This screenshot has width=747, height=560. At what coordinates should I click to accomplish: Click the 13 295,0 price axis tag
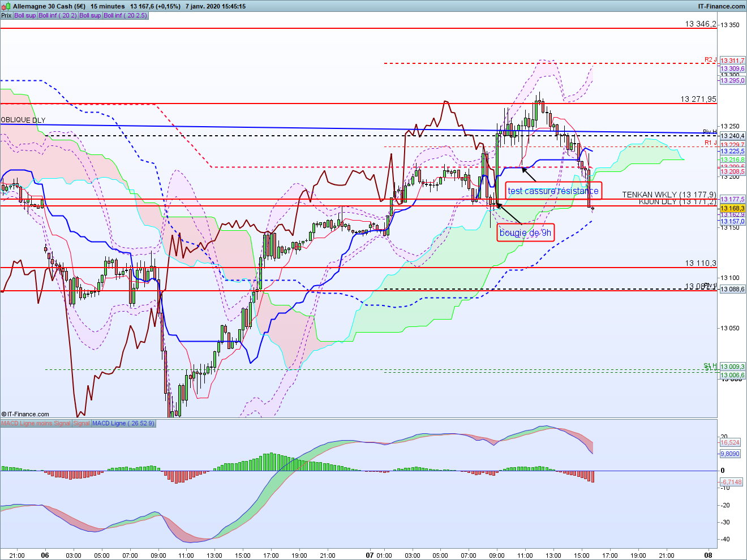click(x=732, y=80)
